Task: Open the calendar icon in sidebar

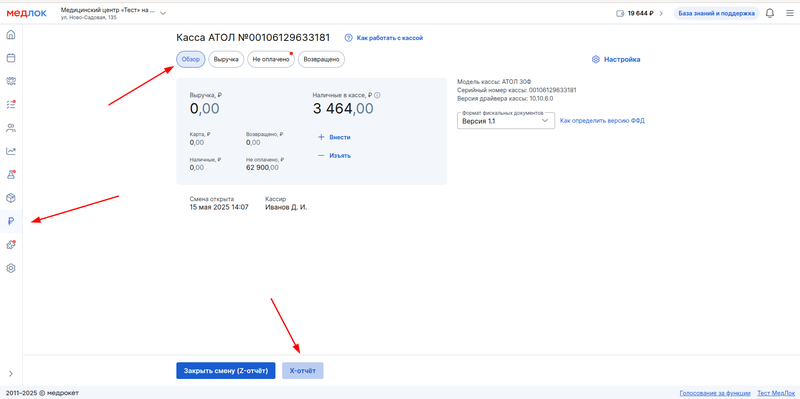Action: coord(11,58)
